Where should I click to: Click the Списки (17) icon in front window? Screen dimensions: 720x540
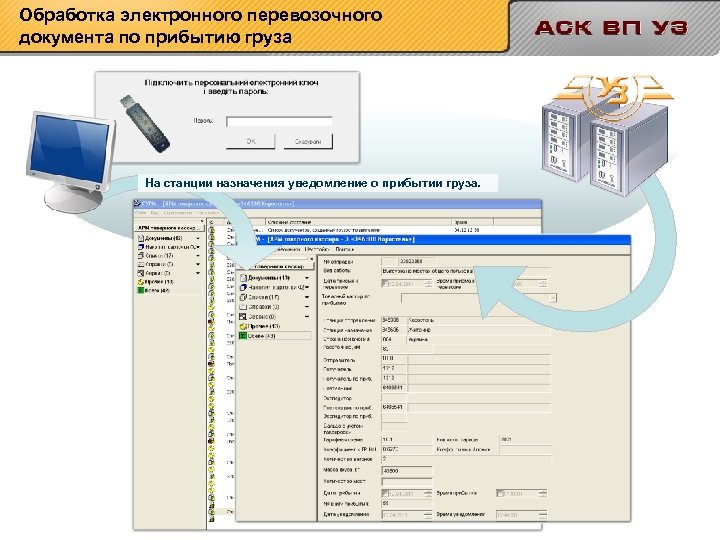click(243, 297)
